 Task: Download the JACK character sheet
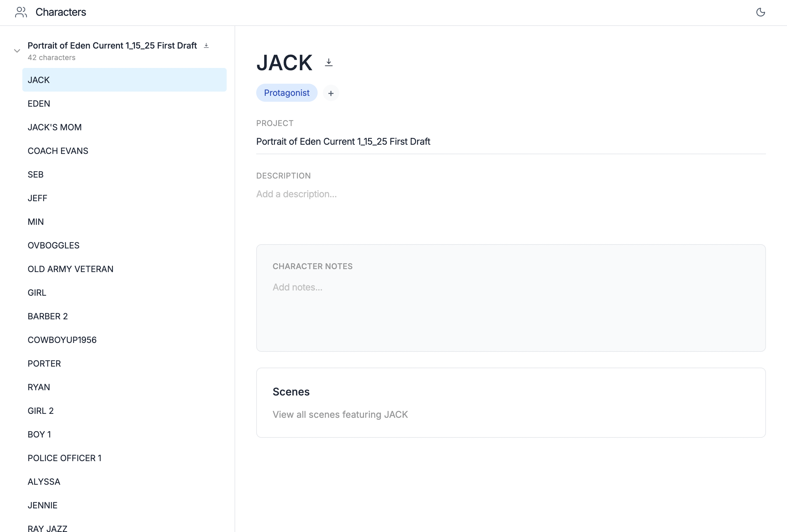pyautogui.click(x=328, y=62)
